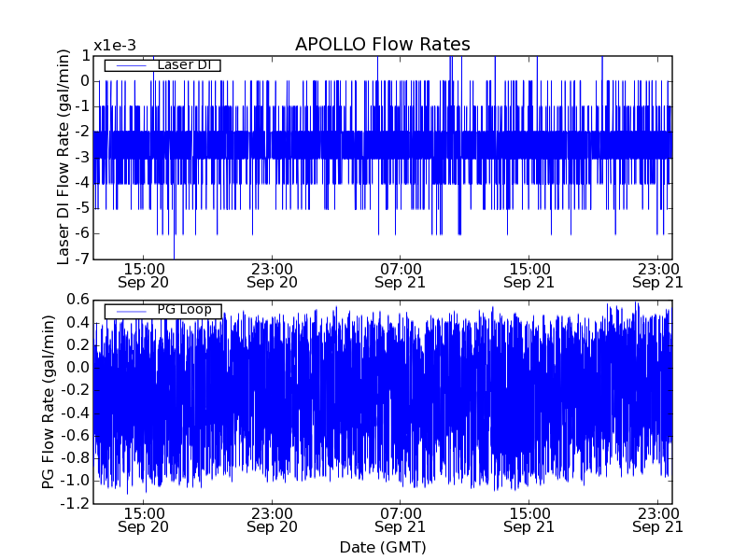Click the Laser DI Flow Rate y-axis label

[63, 157]
